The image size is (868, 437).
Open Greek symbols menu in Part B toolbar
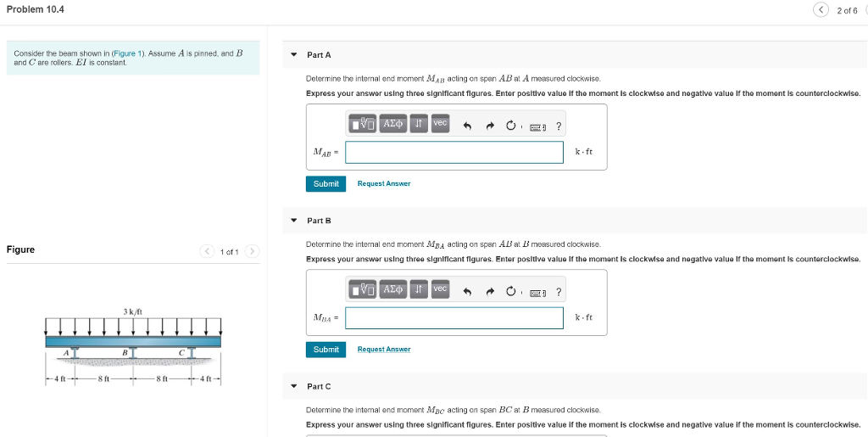coord(393,289)
